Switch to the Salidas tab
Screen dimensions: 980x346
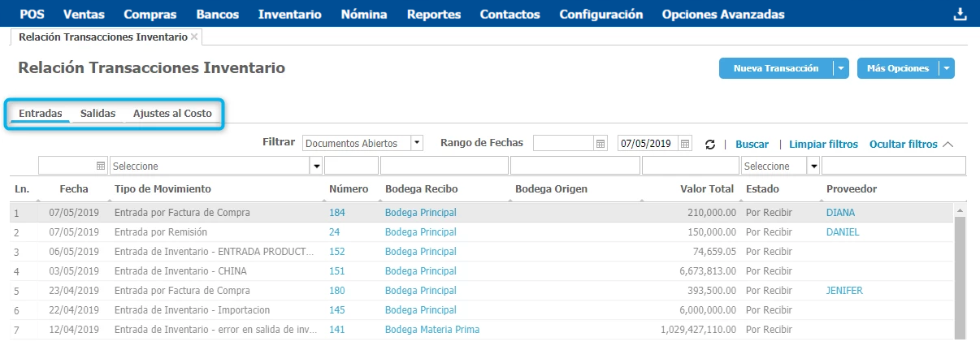(x=98, y=114)
